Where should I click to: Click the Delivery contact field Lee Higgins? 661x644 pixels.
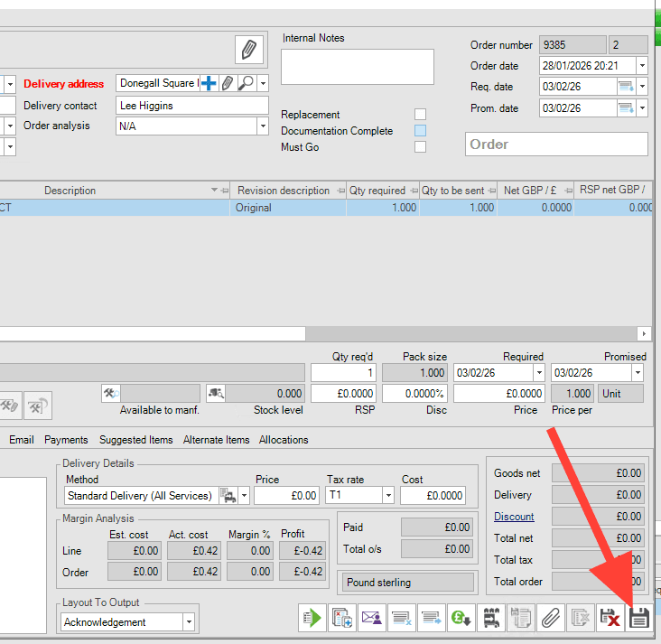192,106
